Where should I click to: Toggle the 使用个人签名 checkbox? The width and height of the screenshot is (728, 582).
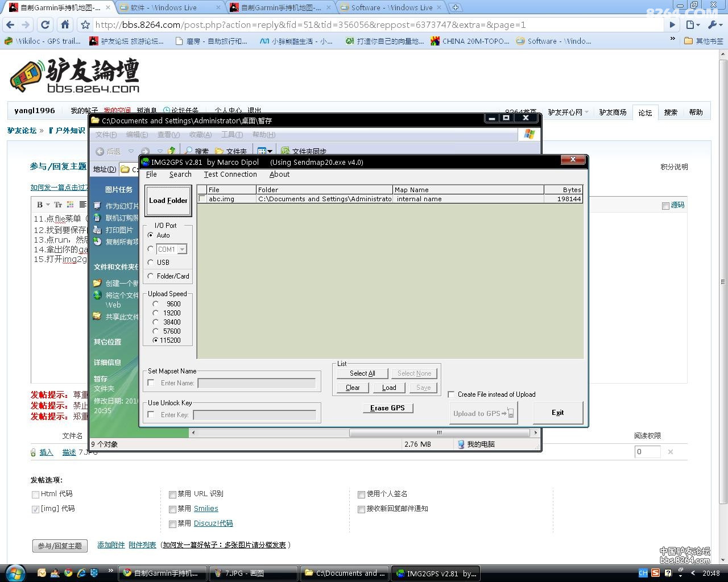pos(361,494)
